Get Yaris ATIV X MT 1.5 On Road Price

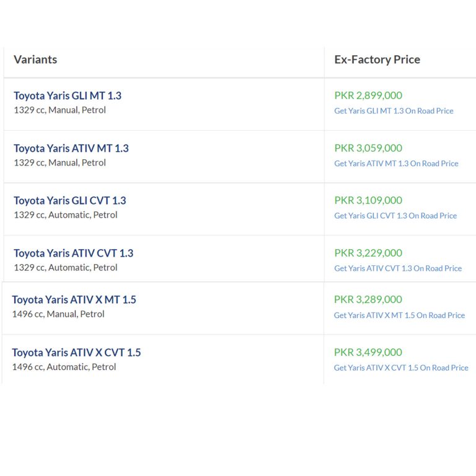(x=399, y=315)
